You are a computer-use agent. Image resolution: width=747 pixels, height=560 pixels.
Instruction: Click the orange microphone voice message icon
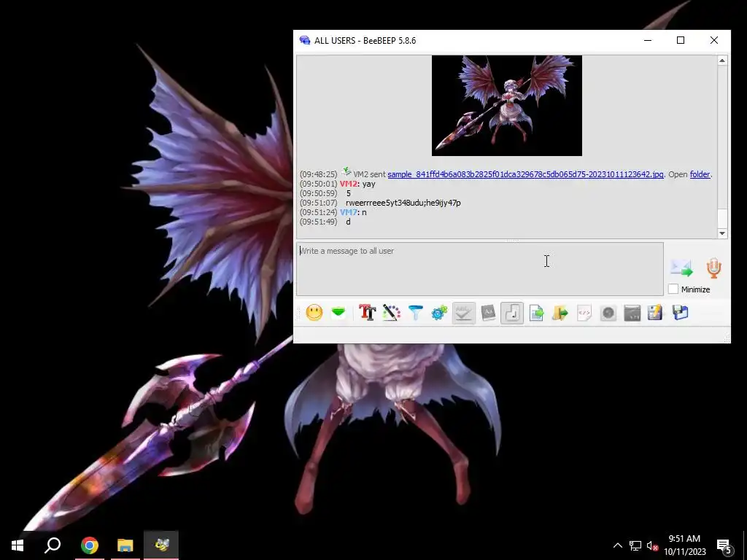[713, 268]
